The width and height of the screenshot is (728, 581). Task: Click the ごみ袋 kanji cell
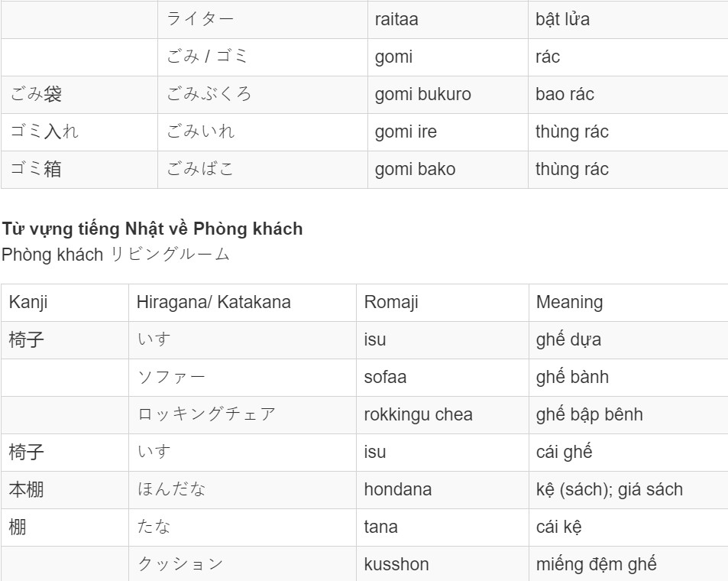click(x=79, y=94)
